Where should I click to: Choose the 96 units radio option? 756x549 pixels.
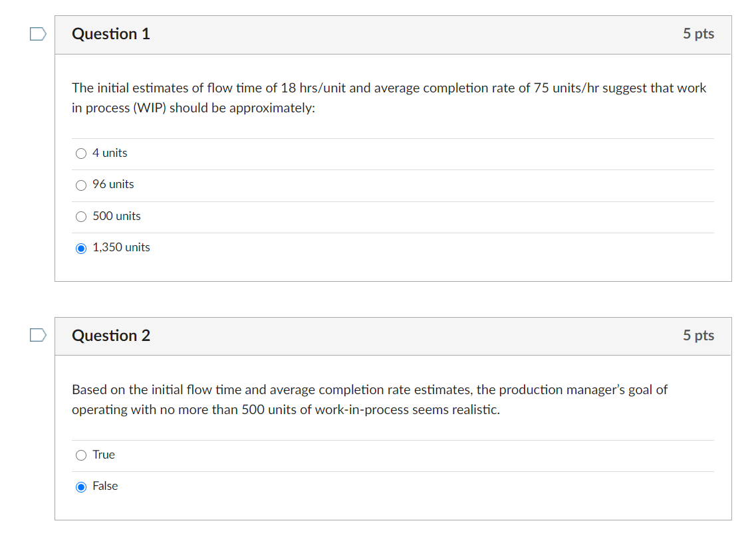(81, 185)
